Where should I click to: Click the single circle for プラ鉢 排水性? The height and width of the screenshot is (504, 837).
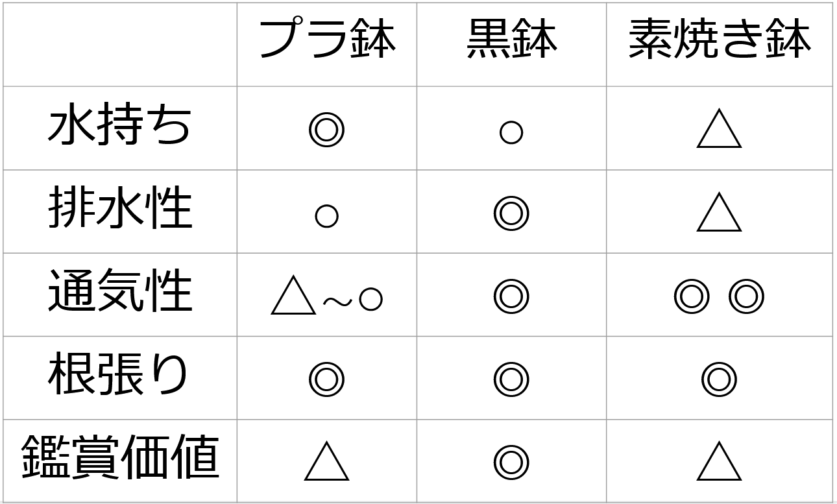tap(326, 215)
